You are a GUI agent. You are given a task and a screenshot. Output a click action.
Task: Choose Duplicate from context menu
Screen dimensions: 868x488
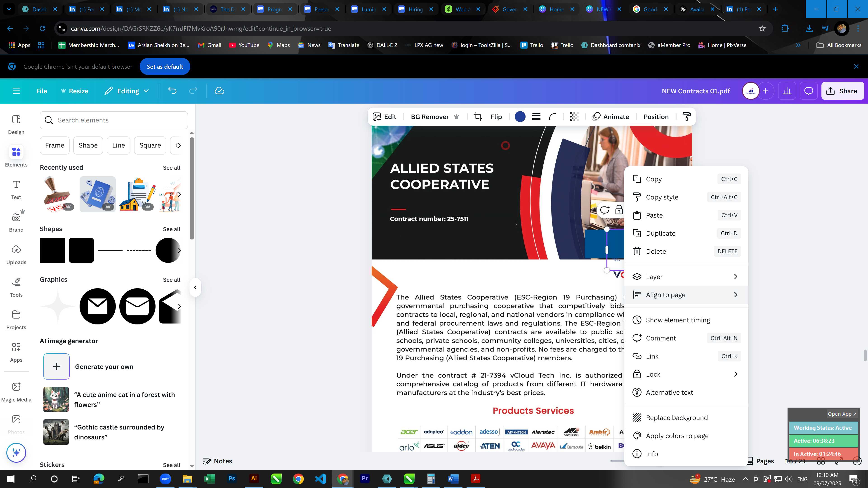click(x=686, y=233)
